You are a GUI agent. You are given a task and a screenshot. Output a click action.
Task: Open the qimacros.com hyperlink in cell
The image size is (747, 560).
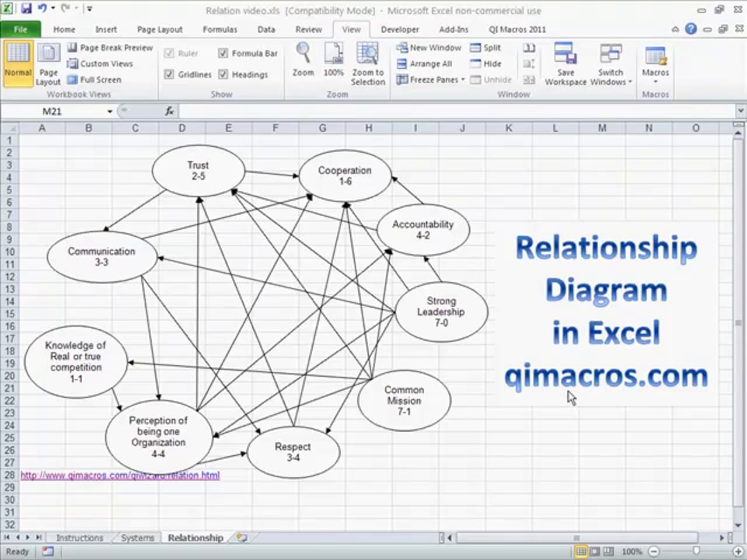tap(120, 475)
